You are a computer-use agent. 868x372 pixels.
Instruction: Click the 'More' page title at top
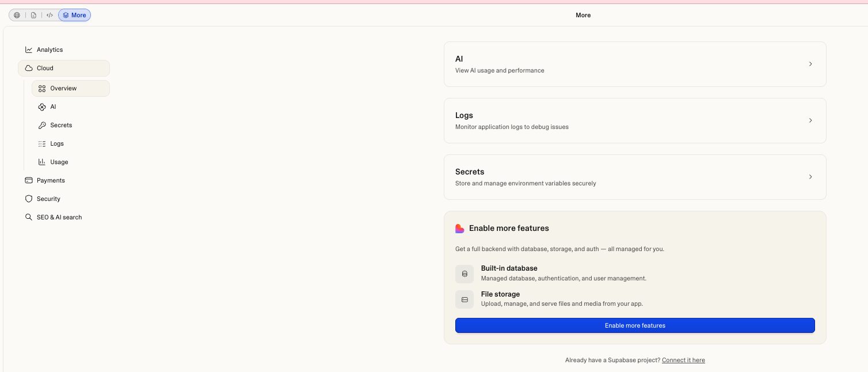583,16
